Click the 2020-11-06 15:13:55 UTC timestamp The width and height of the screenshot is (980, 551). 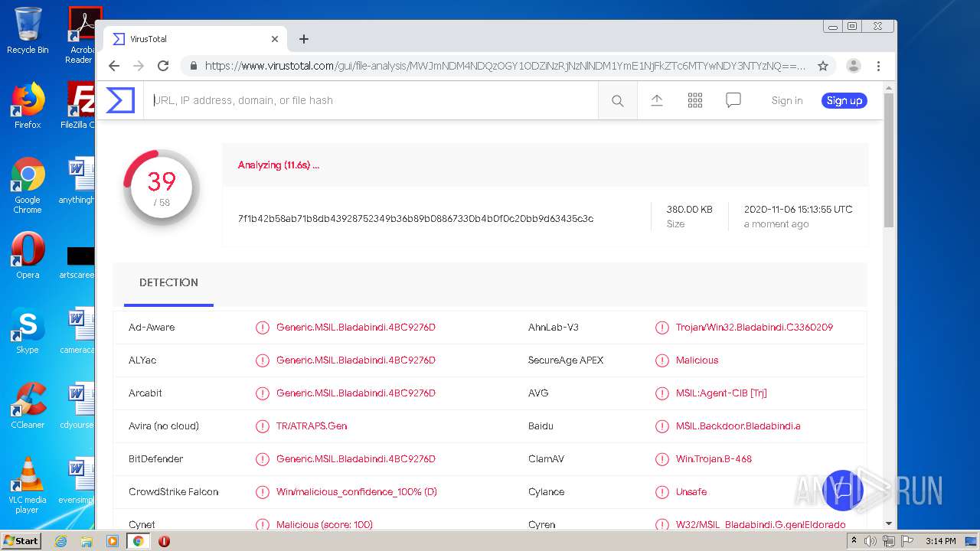click(798, 209)
